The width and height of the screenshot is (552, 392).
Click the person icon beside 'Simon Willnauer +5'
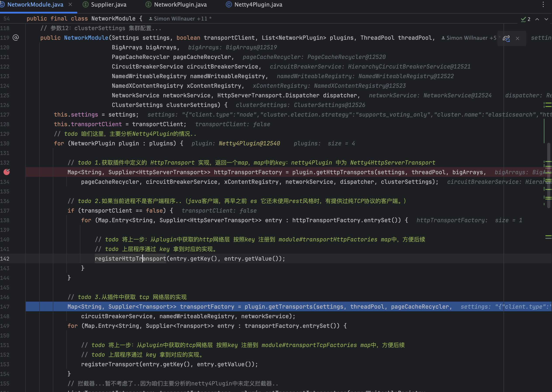[443, 38]
